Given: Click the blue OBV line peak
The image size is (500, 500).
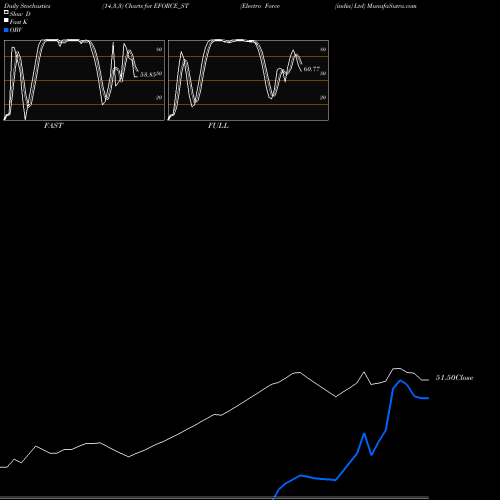Looking at the screenshot, I should (400, 380).
